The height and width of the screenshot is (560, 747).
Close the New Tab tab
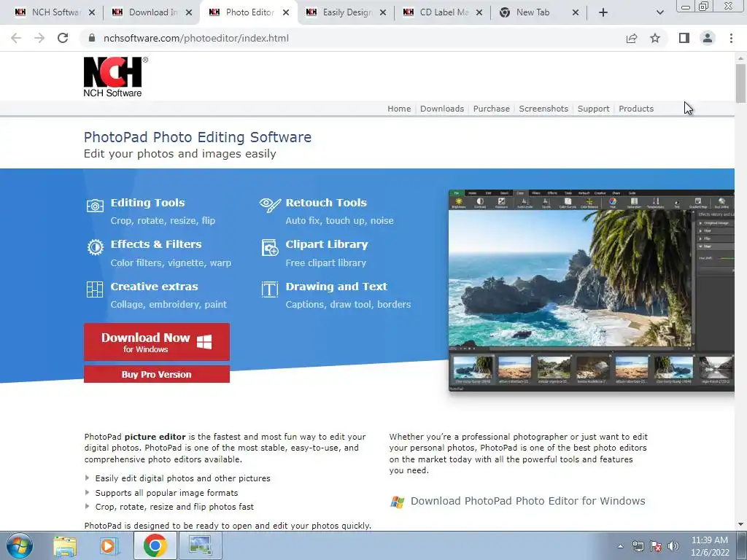tap(576, 12)
